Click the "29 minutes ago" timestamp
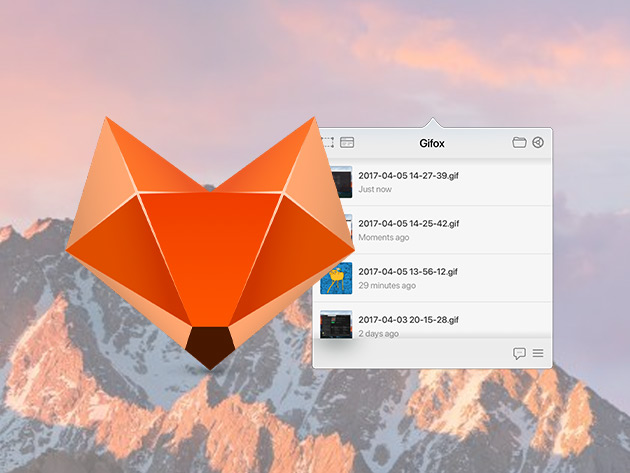This screenshot has width=630, height=473. 387,286
